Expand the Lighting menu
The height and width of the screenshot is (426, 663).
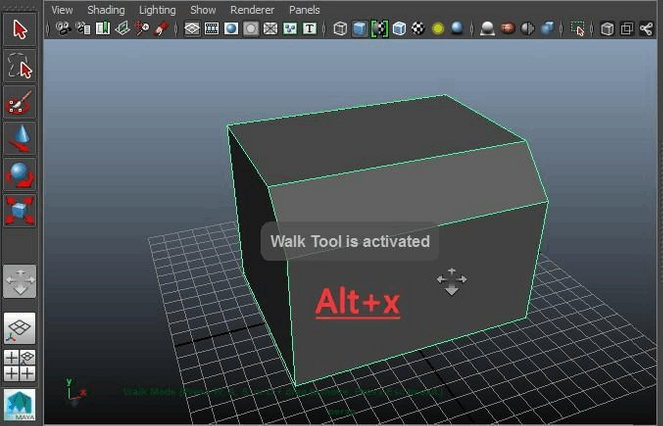tap(156, 10)
